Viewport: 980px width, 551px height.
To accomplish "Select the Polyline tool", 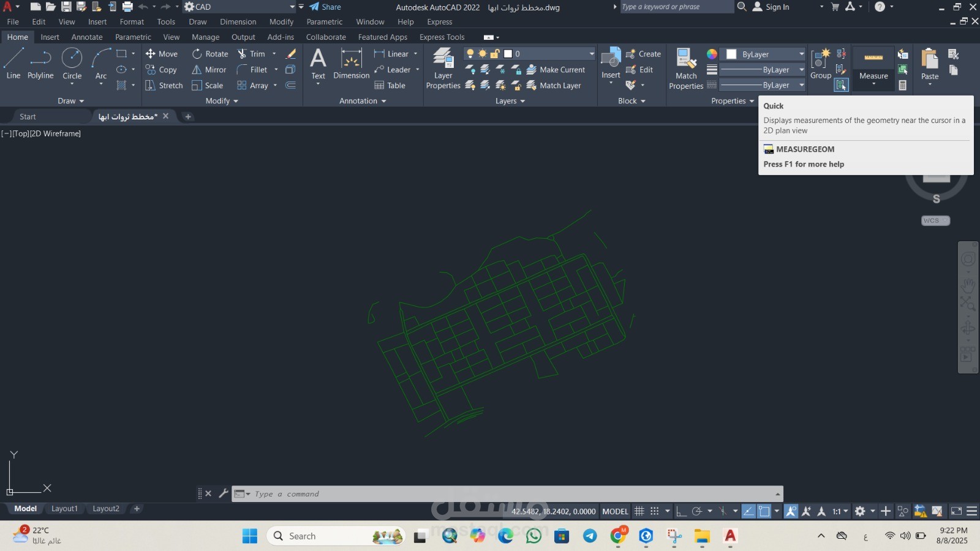I will tap(40, 64).
